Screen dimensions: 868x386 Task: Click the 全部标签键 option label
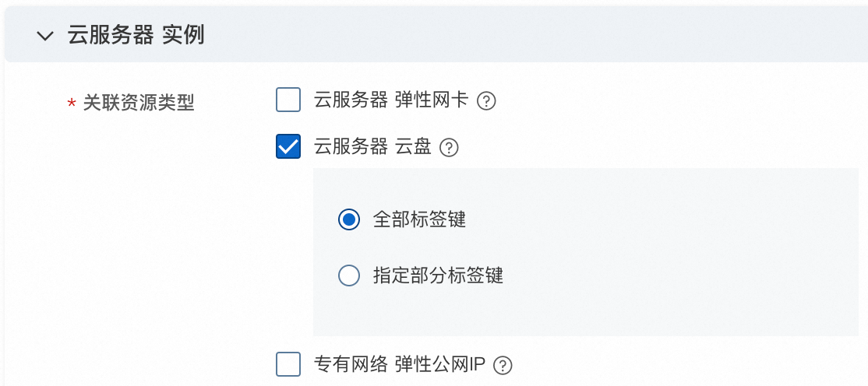419,219
